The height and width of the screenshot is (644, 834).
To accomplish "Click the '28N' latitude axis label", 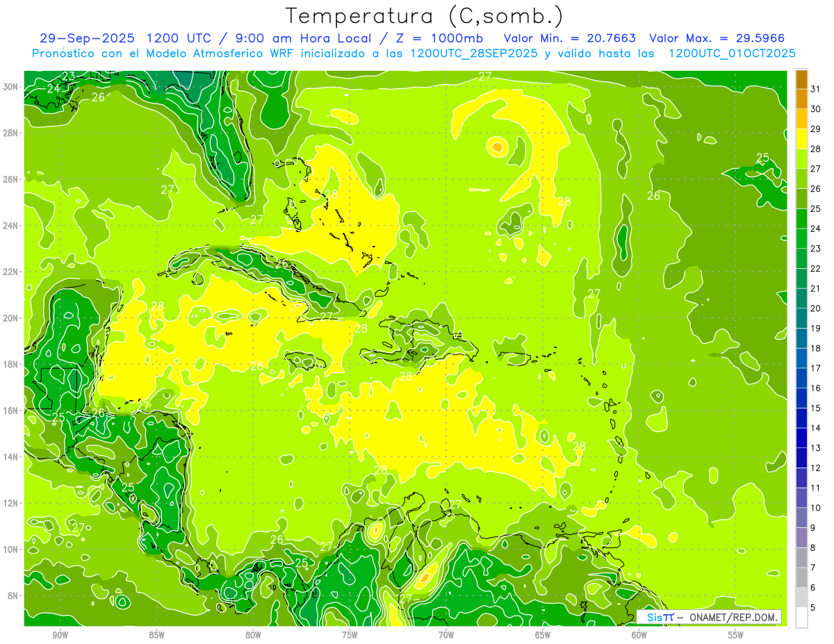I will pyautogui.click(x=10, y=133).
